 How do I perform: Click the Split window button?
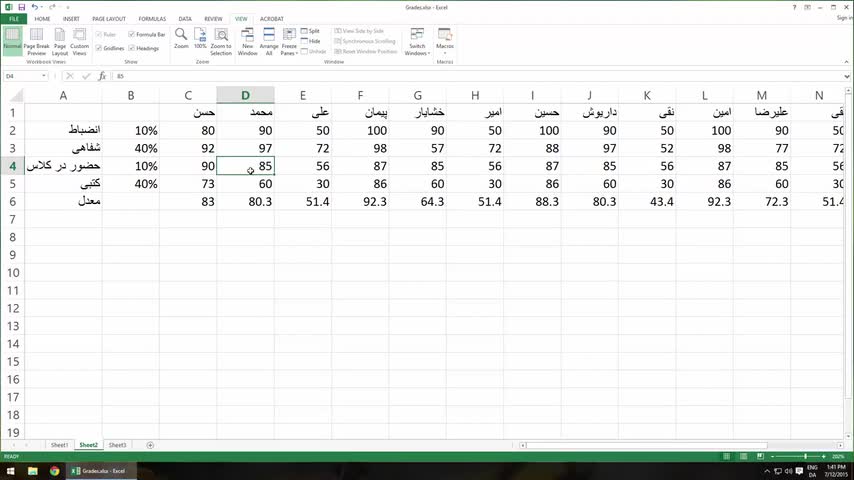tap(310, 31)
